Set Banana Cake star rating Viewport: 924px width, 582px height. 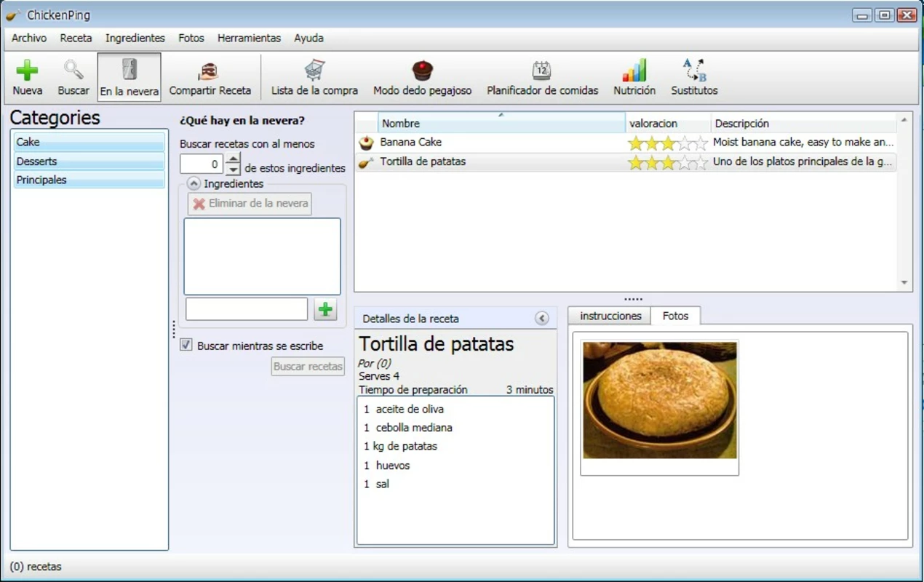pos(667,143)
